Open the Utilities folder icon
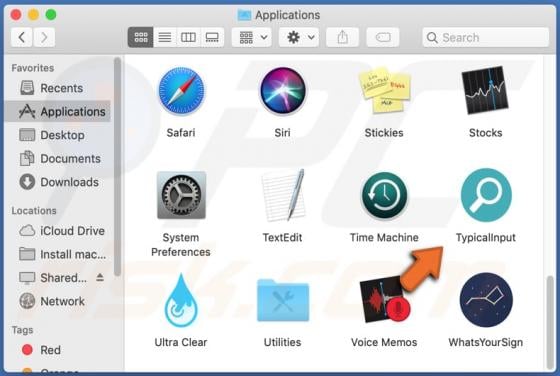 click(x=283, y=301)
